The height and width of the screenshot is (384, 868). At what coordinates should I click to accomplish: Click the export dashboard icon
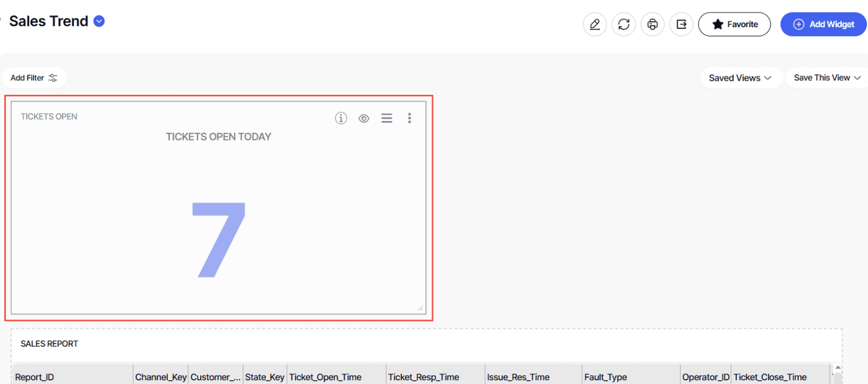681,24
